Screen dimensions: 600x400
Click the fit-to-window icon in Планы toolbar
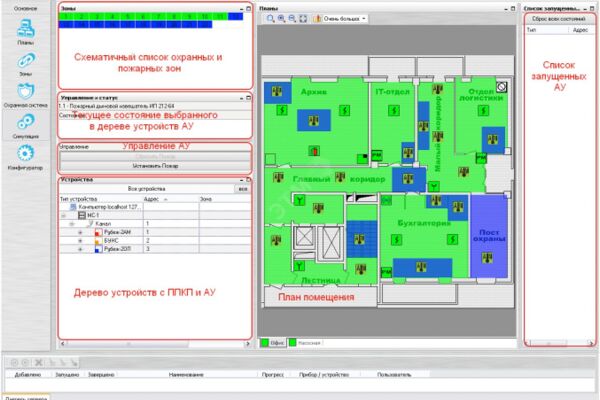pyautogui.click(x=303, y=18)
